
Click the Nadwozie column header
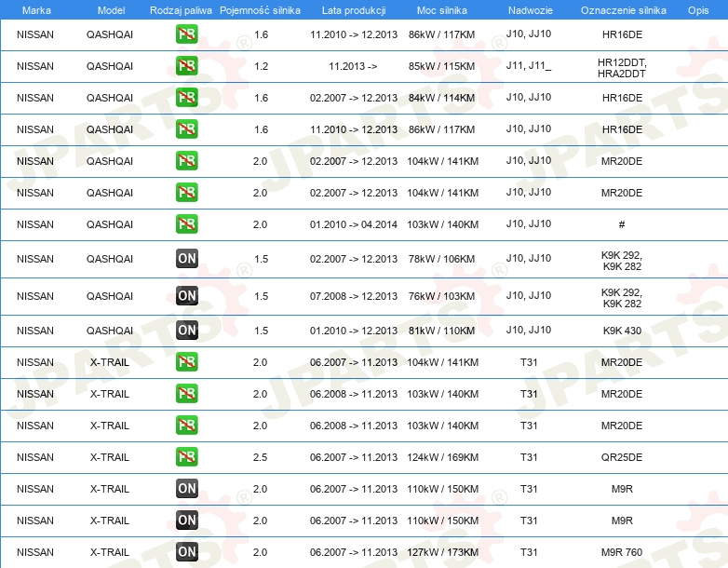[531, 10]
